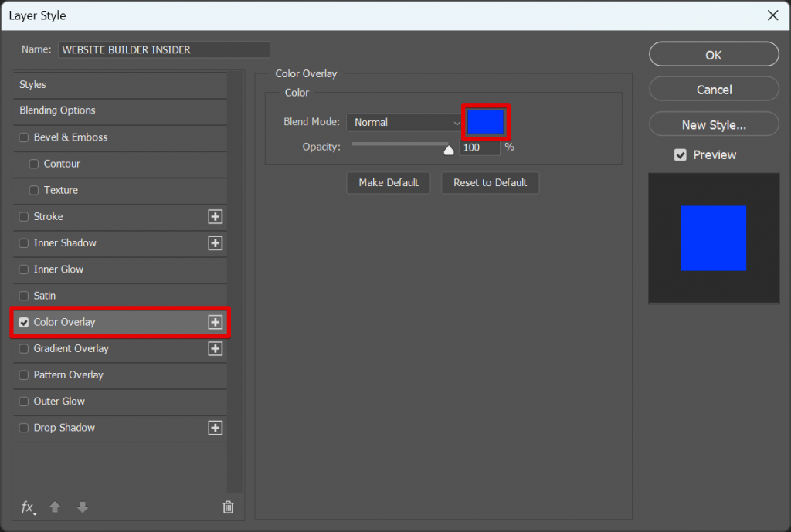Click the up arrow to move effect up
The width and height of the screenshot is (791, 532).
point(55,507)
